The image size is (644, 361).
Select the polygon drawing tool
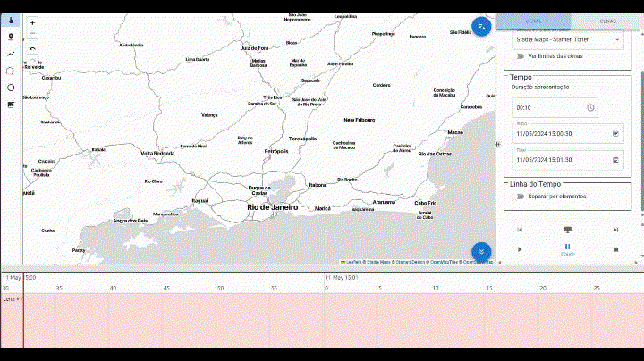click(11, 71)
